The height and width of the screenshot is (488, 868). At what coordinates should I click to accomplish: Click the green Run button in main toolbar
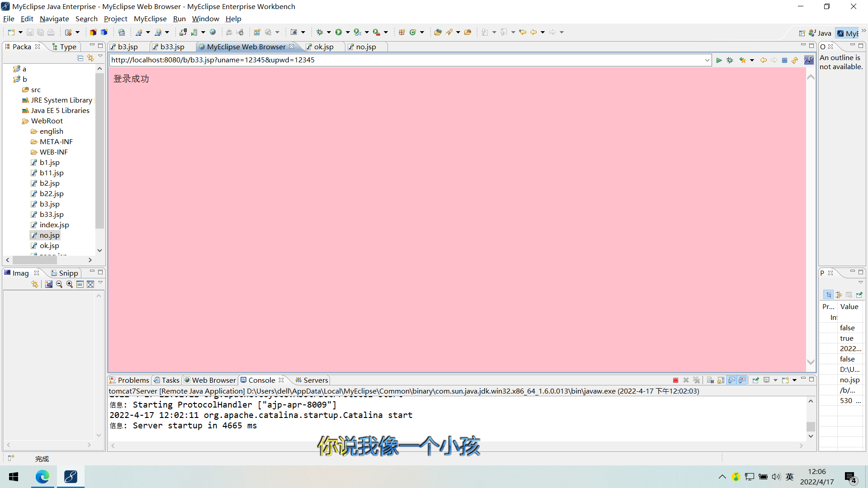coord(339,32)
